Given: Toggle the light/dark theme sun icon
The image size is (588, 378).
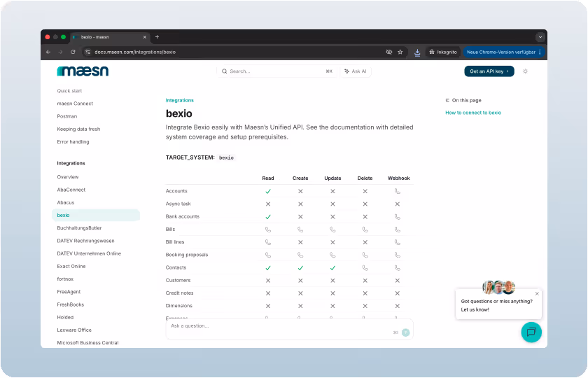Looking at the screenshot, I should (526, 71).
